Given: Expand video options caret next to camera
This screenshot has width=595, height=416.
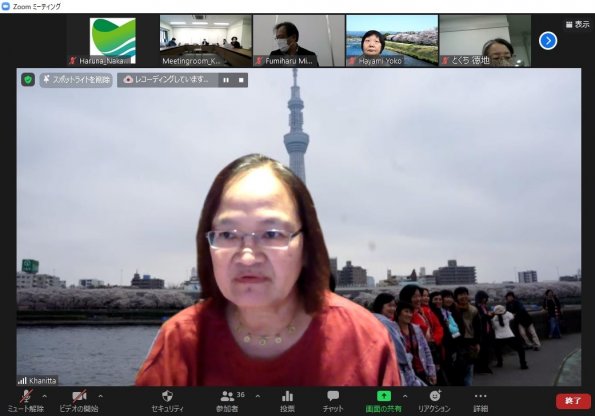Looking at the screenshot, I should point(101,396).
